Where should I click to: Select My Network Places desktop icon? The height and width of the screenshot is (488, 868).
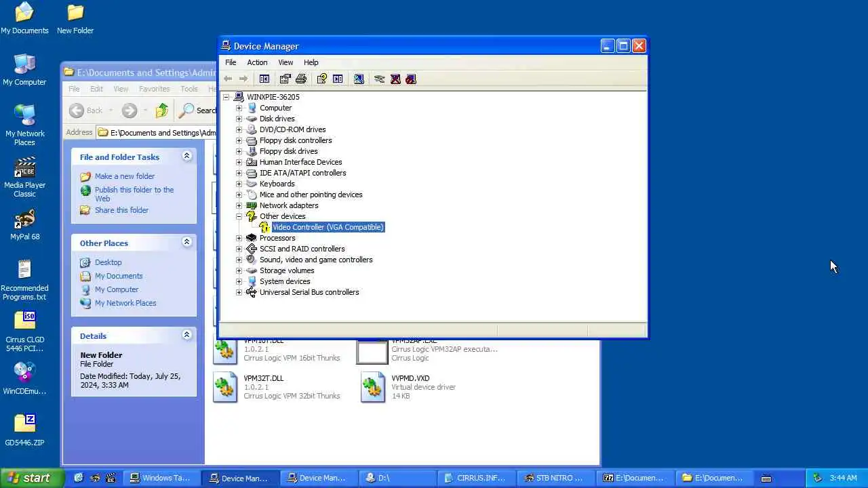coord(24,125)
